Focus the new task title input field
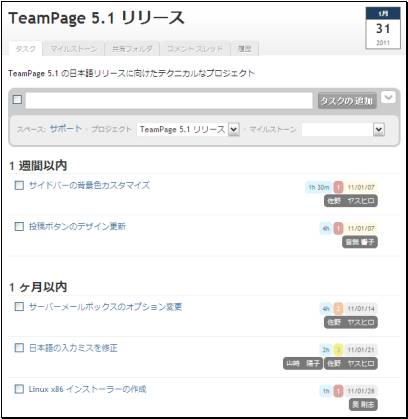 pyautogui.click(x=169, y=100)
